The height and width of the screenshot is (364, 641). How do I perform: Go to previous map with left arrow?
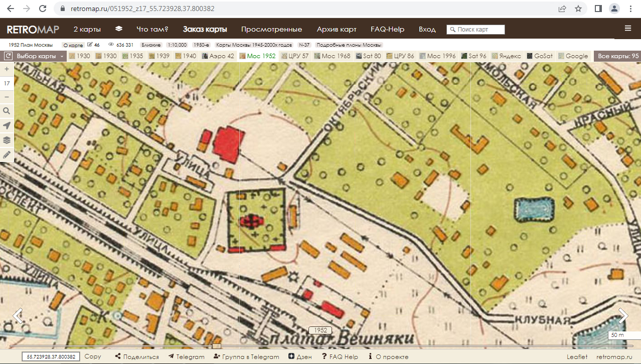(x=18, y=316)
